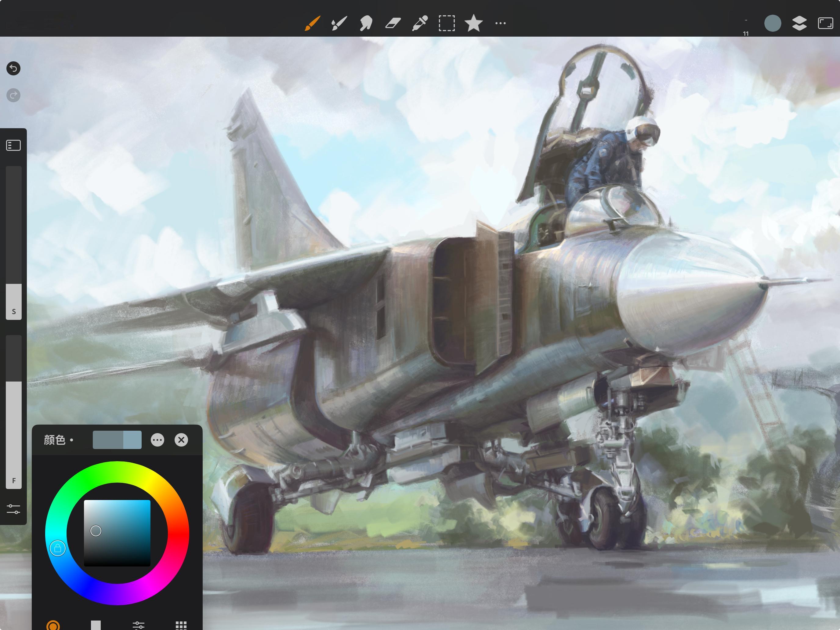The width and height of the screenshot is (840, 630).
Task: Toggle fullscreen canvas mode
Action: point(825,23)
